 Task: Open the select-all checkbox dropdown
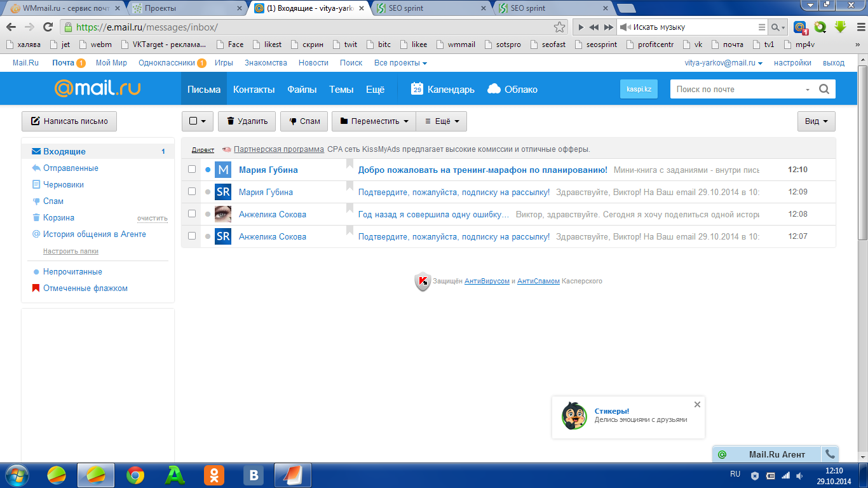click(198, 121)
